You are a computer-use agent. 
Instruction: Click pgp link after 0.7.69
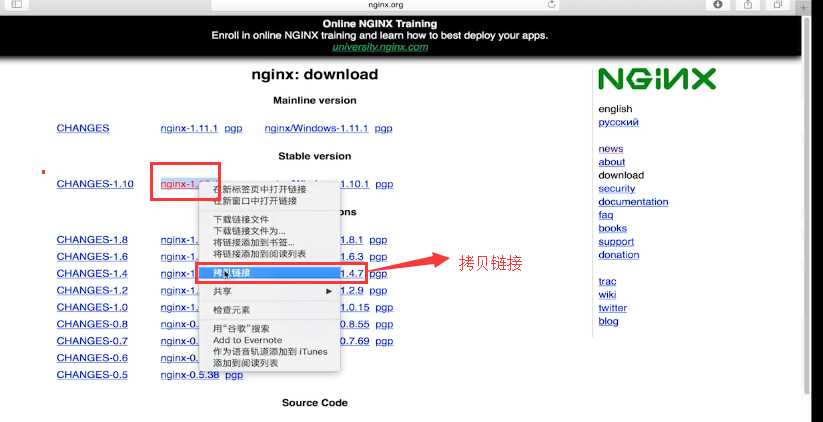tap(384, 341)
